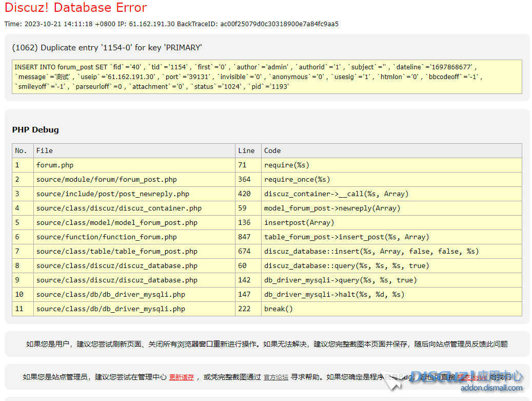532x401 pixels.
Task: Click the break() code cell
Action: [279, 309]
